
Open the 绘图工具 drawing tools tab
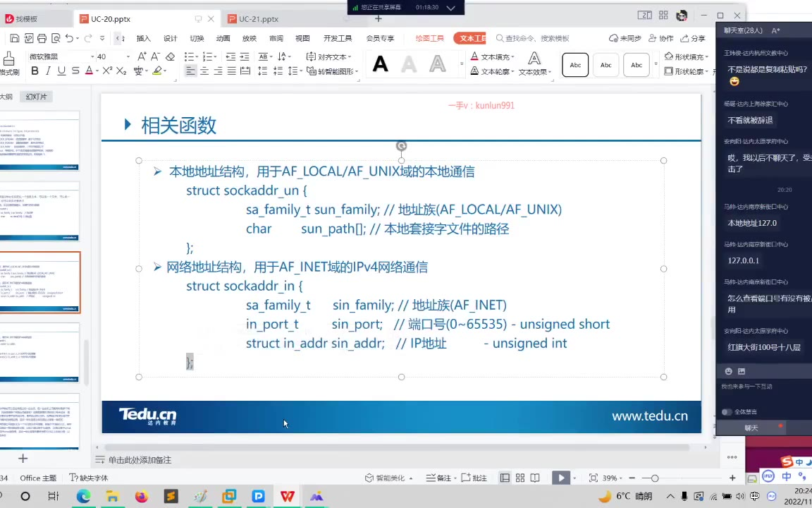pos(430,38)
